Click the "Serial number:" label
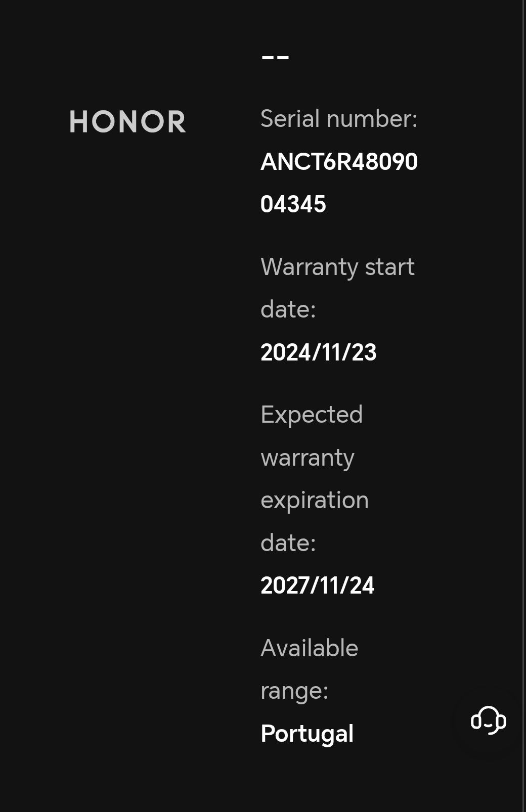 tap(339, 119)
